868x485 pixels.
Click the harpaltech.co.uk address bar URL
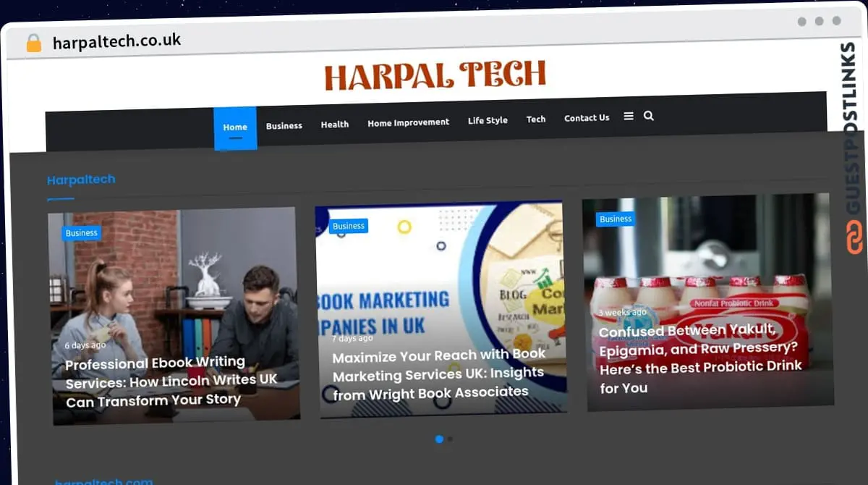click(x=116, y=41)
